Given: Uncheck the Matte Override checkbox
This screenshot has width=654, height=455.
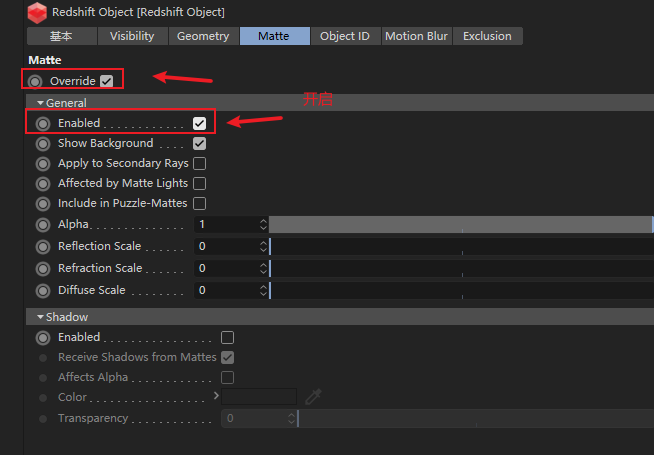Looking at the screenshot, I should tap(107, 81).
